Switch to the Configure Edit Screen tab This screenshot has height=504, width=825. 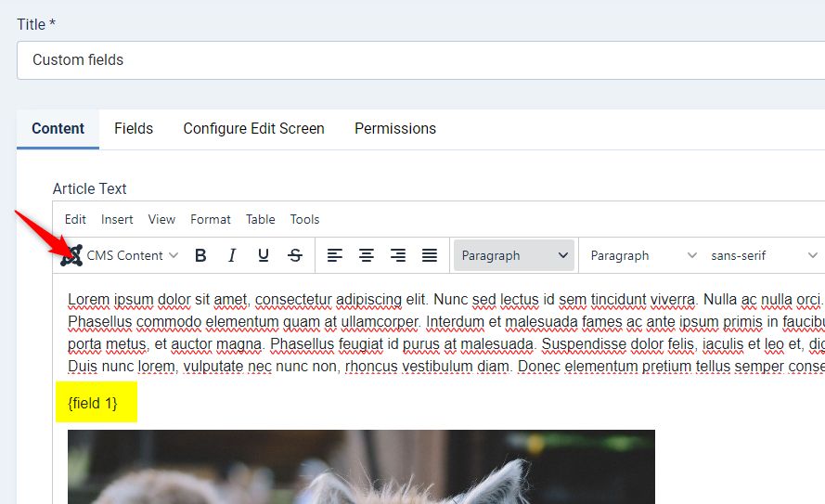tap(253, 129)
